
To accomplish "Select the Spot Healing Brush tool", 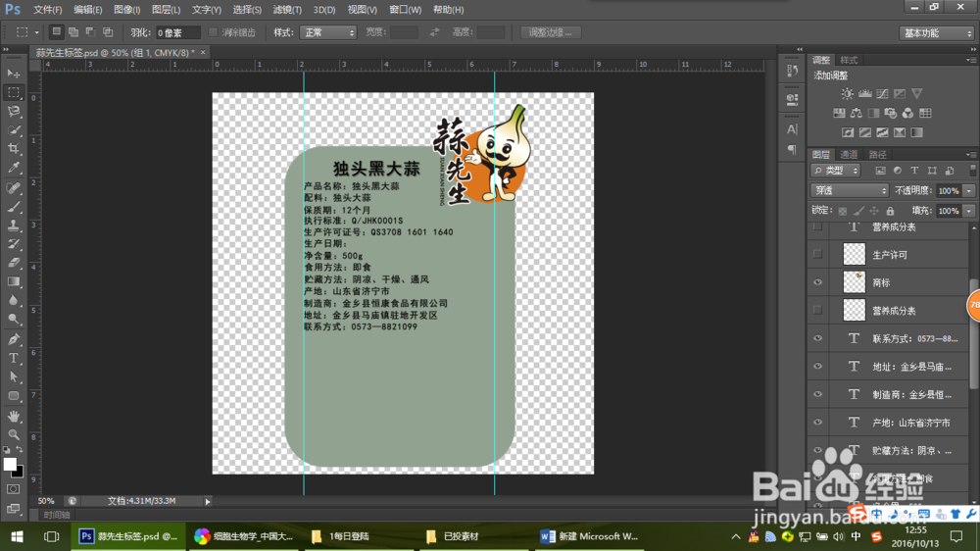I will point(13,187).
